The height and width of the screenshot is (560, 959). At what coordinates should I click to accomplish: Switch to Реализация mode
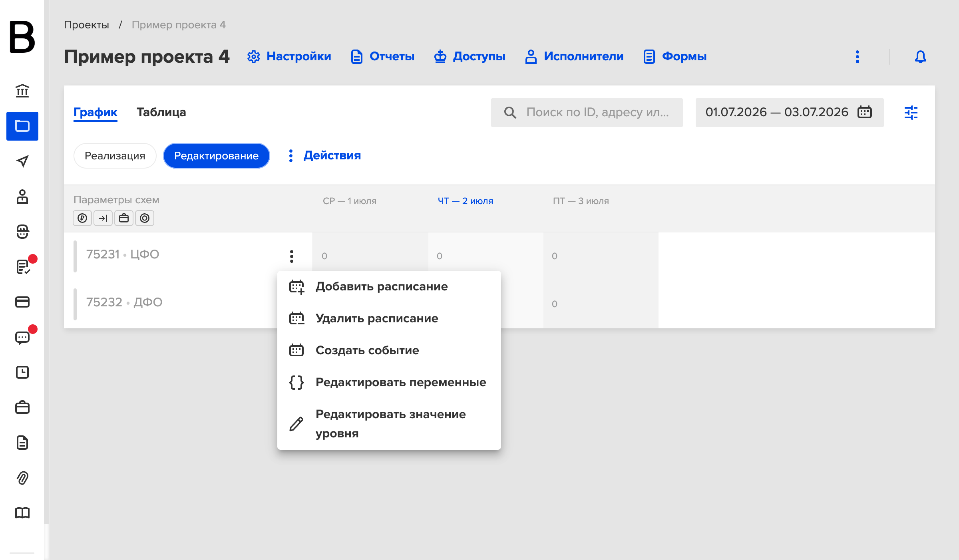click(x=115, y=156)
